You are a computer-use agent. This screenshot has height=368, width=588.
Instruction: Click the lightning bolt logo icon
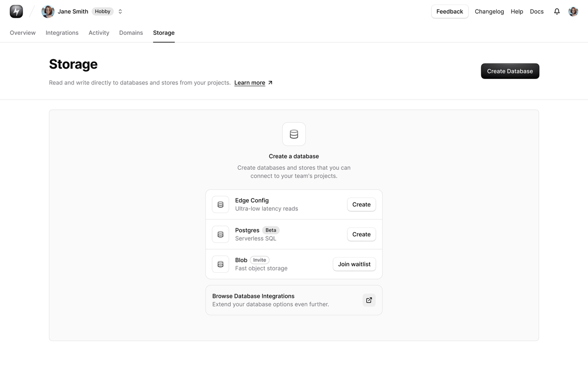(16, 11)
